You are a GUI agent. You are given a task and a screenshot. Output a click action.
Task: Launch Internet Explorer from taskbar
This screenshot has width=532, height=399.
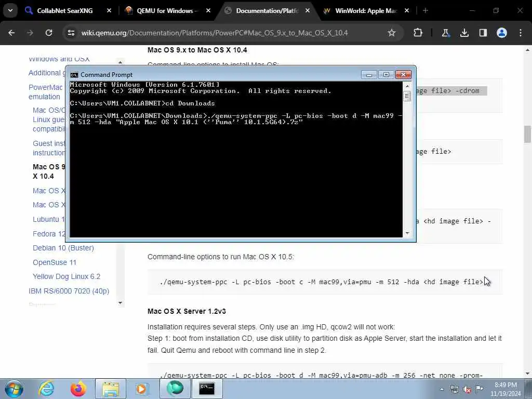(x=46, y=389)
